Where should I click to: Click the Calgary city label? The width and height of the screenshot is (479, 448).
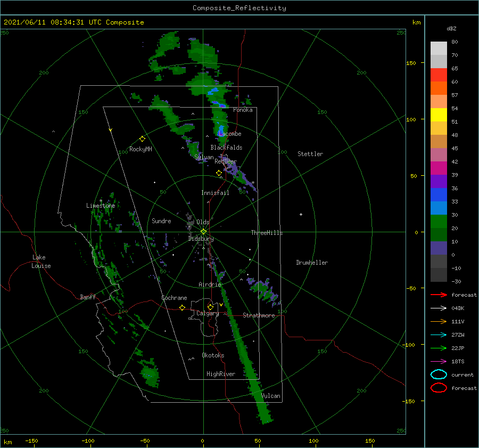coord(208,313)
